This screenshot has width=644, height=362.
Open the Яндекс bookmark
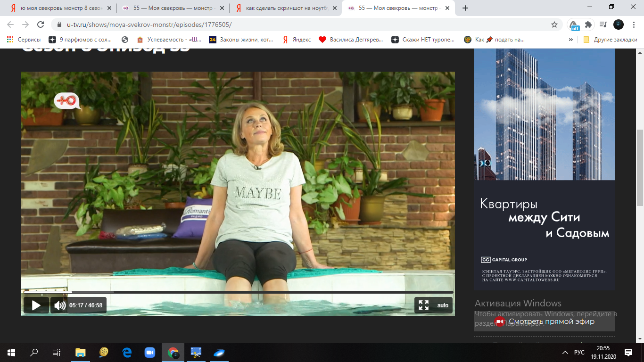coord(297,40)
